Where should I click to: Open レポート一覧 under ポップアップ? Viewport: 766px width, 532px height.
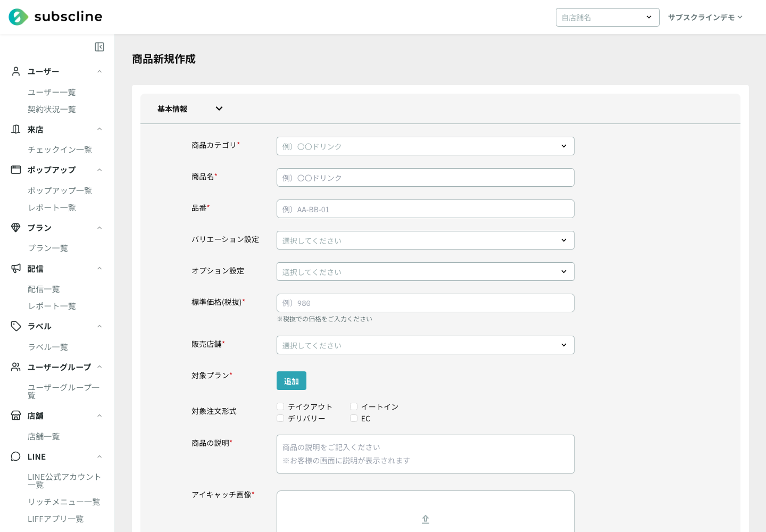[x=52, y=207]
